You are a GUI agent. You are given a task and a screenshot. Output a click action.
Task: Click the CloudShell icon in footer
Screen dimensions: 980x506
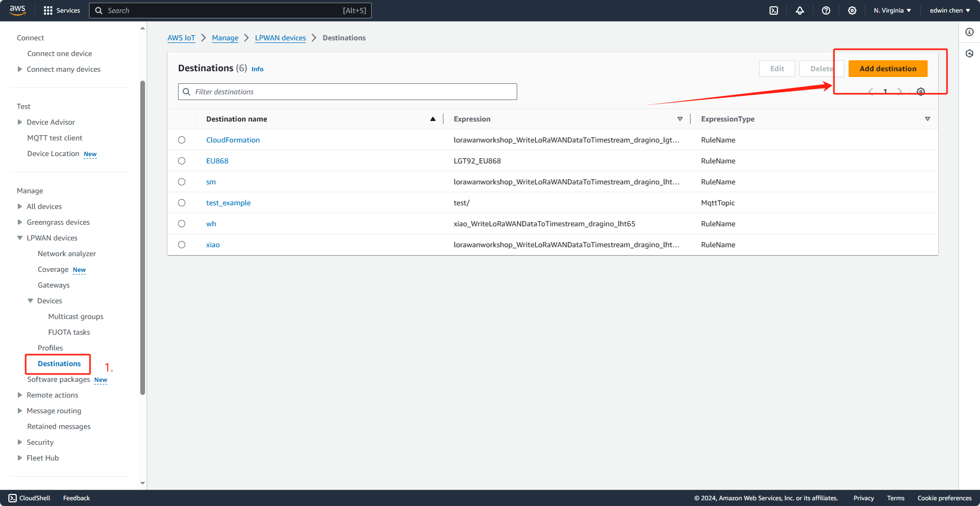13,498
